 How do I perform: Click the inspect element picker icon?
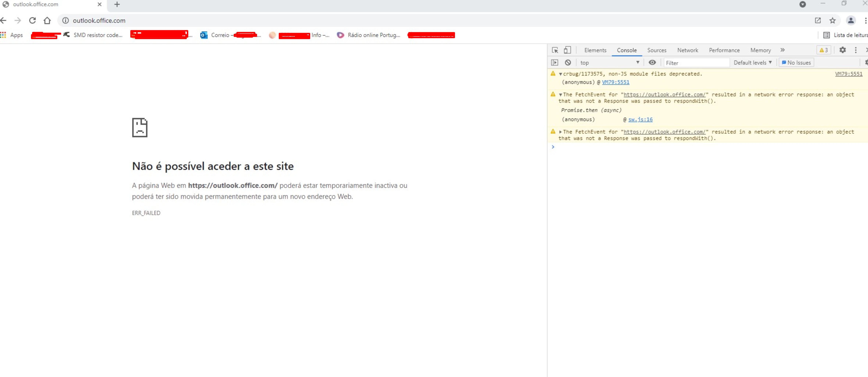click(x=555, y=50)
